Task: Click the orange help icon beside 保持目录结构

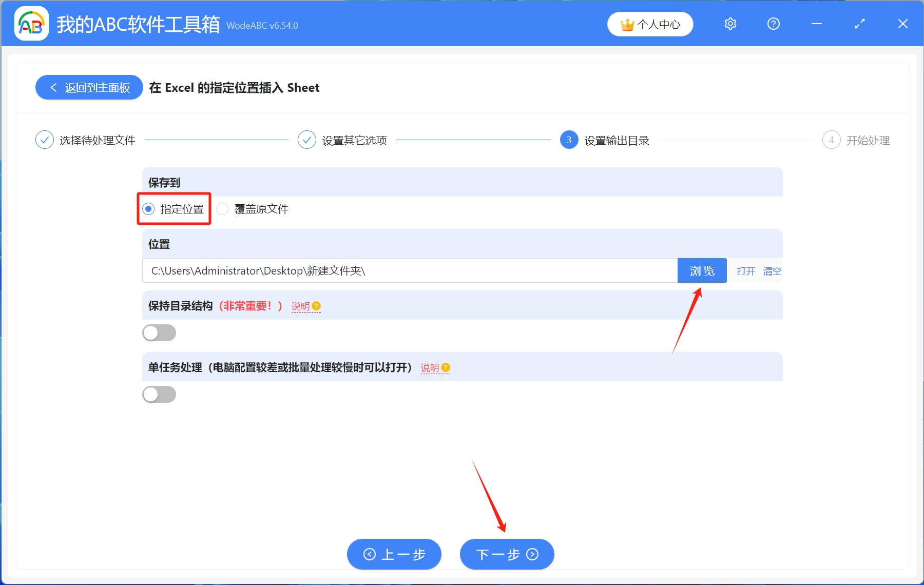Action: [x=316, y=306]
